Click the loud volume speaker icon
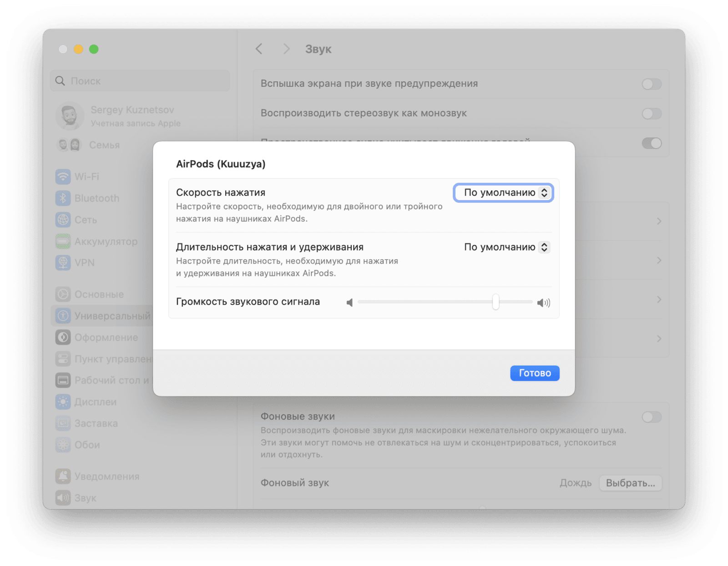 pos(544,303)
